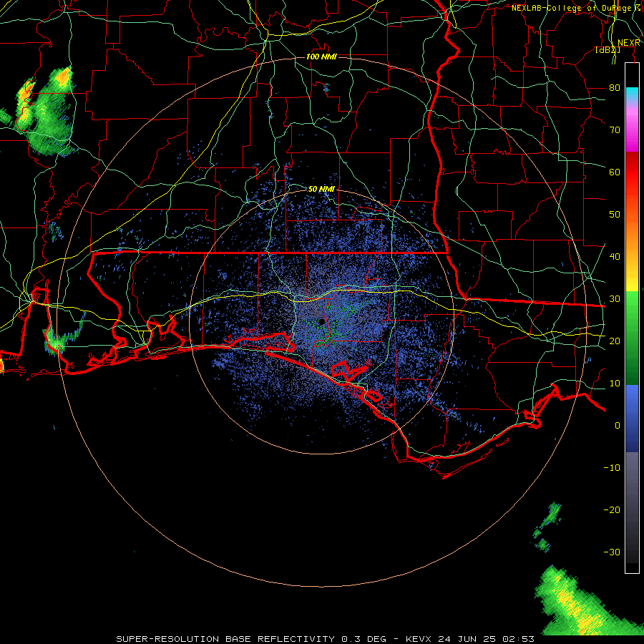This screenshot has width=644, height=644.
Task: Click the 60 value on the dBZ scale
Action: point(615,172)
